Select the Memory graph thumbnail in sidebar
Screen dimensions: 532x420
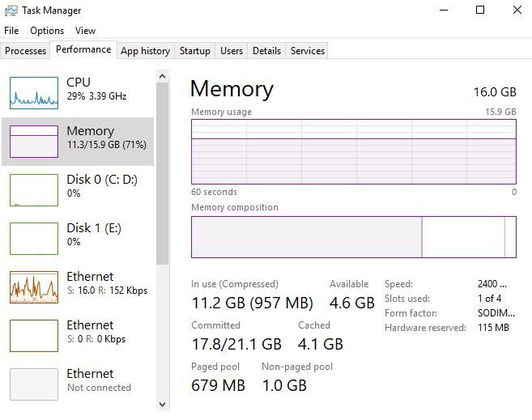pos(34,141)
